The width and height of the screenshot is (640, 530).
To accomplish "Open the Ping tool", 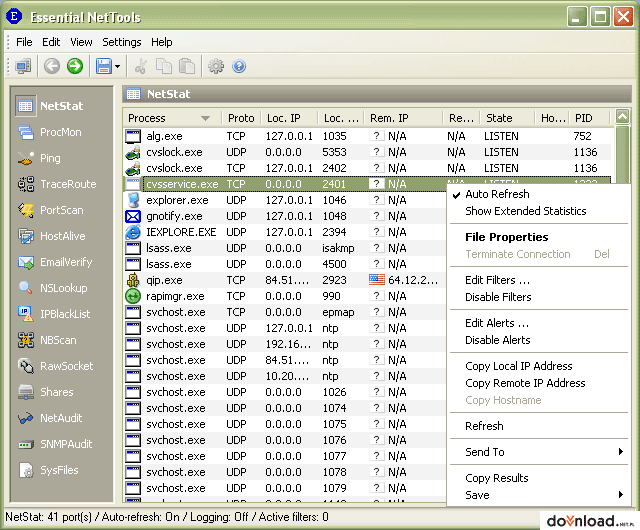I will pyautogui.click(x=39, y=158).
